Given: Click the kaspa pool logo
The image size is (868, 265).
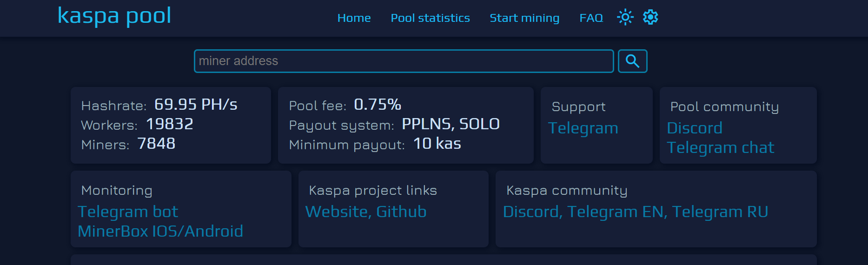Looking at the screenshot, I should click(114, 16).
